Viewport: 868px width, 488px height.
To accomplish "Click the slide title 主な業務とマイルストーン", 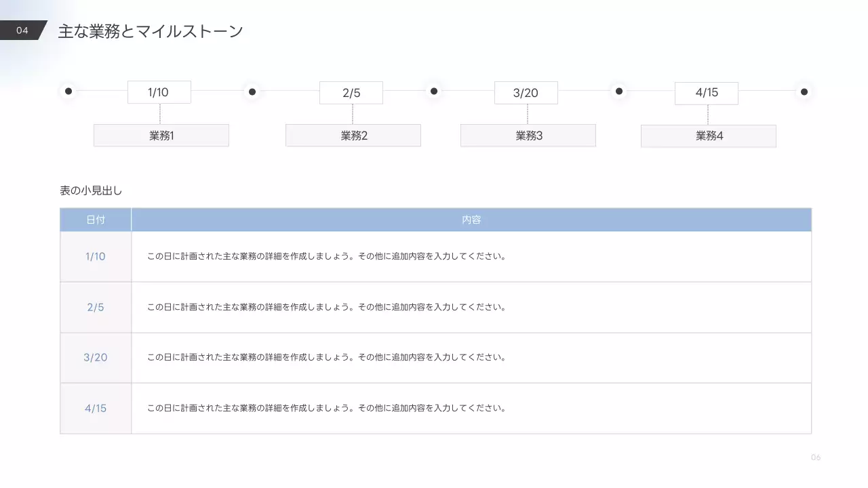I will [151, 30].
